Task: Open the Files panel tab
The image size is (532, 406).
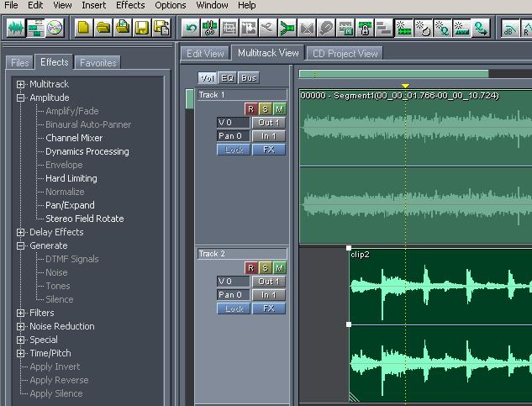Action: [x=19, y=63]
